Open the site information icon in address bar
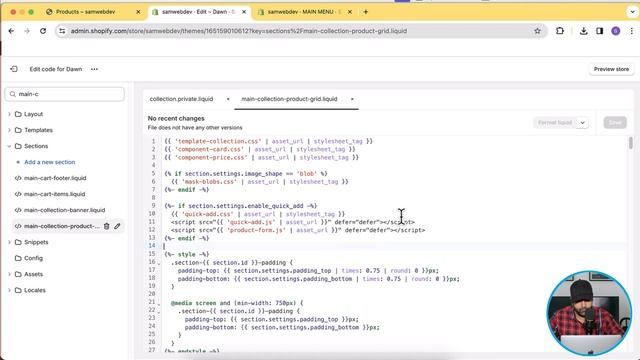 click(x=62, y=31)
